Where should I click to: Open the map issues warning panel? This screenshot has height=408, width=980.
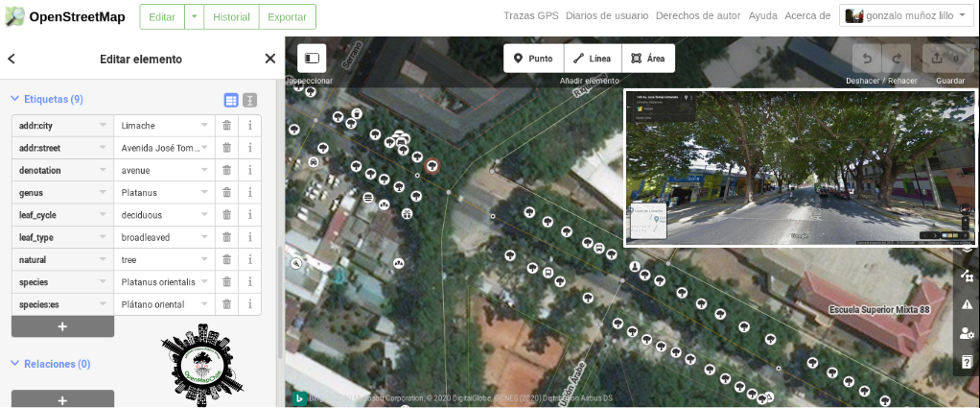pos(967,304)
